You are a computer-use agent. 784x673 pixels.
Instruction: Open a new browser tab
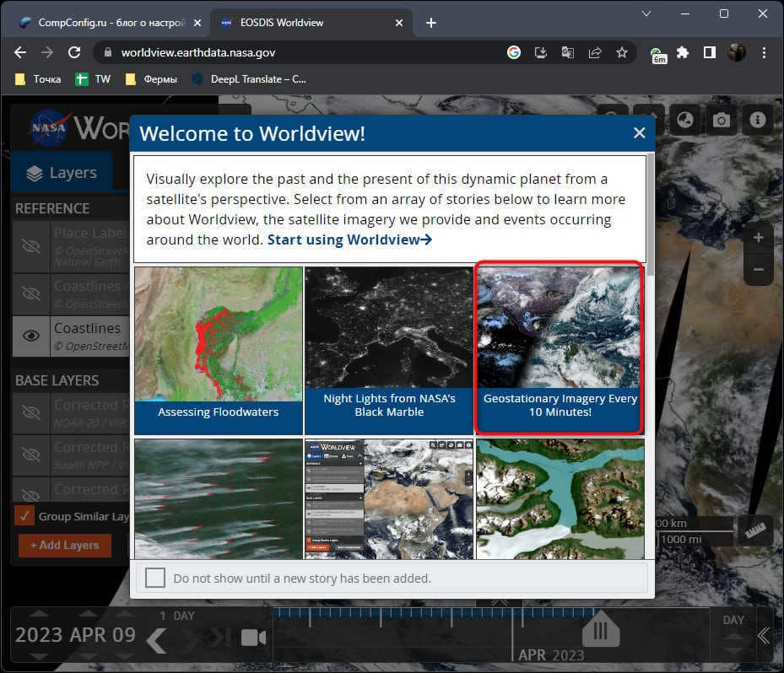click(x=431, y=23)
